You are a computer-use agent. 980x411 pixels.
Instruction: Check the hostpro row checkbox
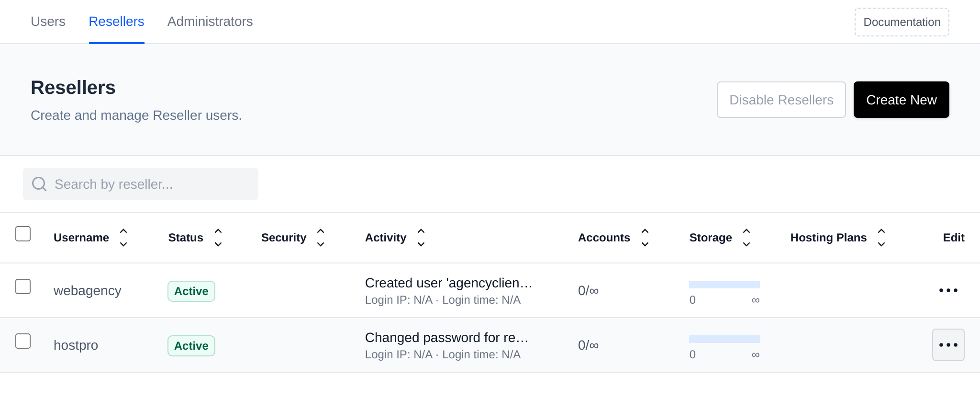(x=23, y=341)
